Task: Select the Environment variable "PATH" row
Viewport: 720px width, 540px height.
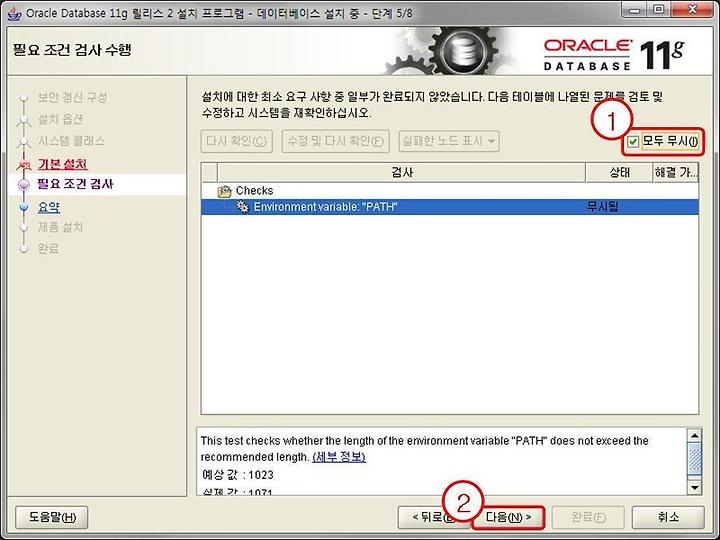Action: coord(450,207)
